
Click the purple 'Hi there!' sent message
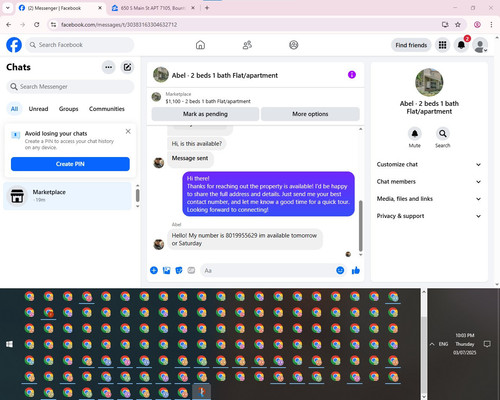click(x=268, y=194)
